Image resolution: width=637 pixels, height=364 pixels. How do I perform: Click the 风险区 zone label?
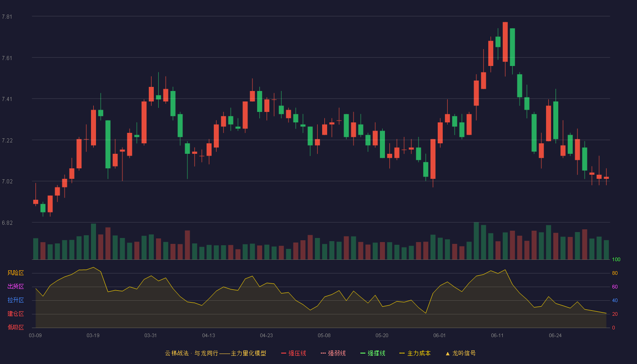[15, 273]
